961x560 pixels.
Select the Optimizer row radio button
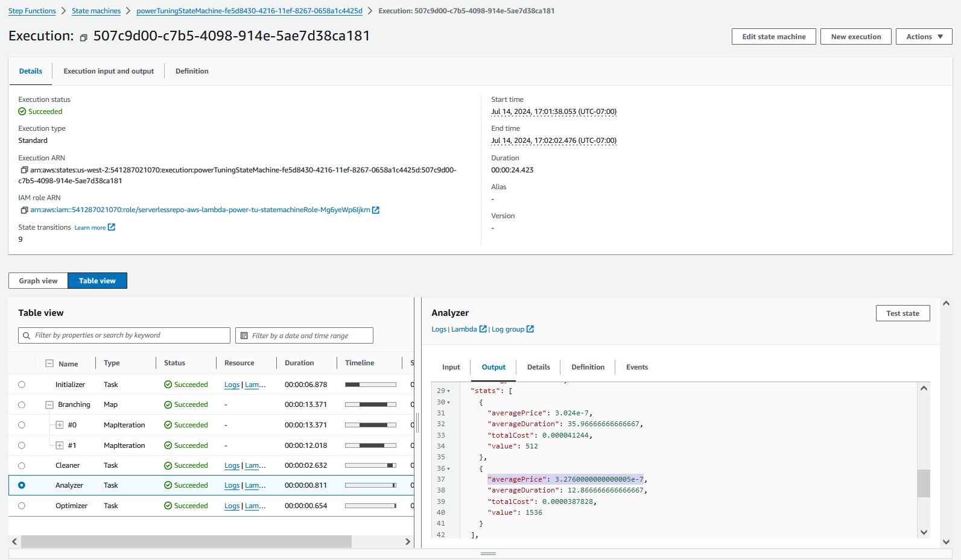point(22,506)
